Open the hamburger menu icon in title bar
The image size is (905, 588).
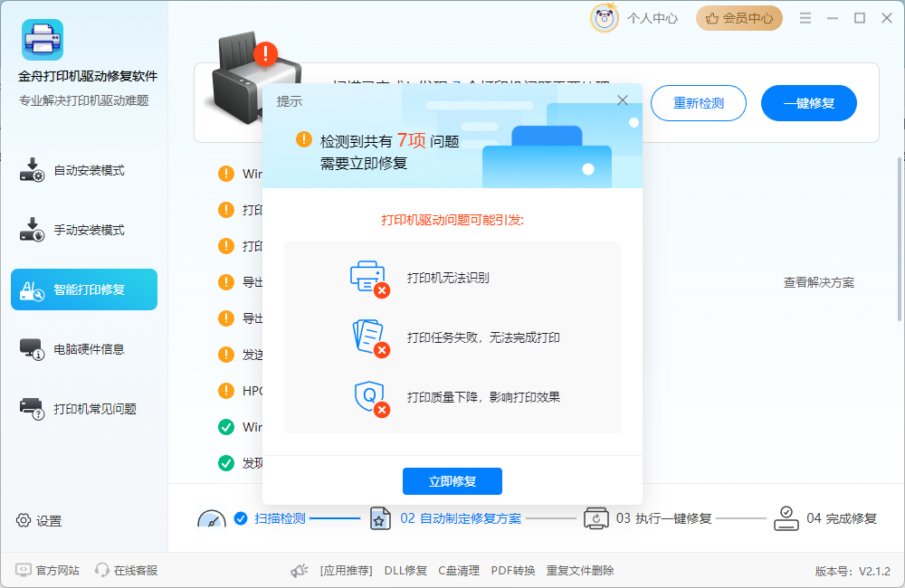click(x=805, y=18)
